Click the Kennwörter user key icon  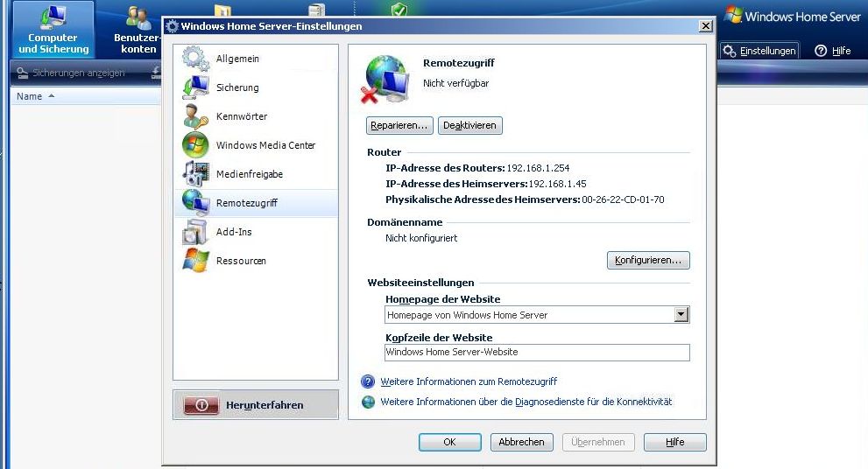click(x=196, y=116)
